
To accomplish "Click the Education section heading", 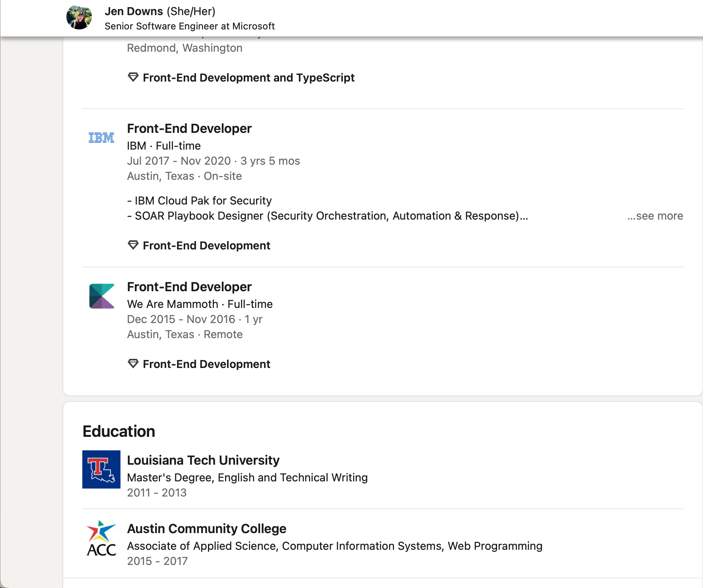I will 119,431.
